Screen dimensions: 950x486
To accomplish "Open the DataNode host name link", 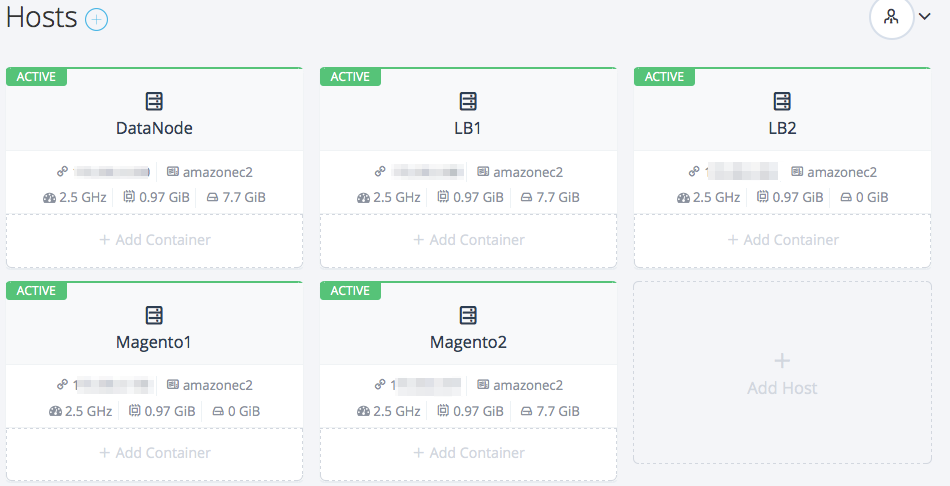I will pos(154,129).
